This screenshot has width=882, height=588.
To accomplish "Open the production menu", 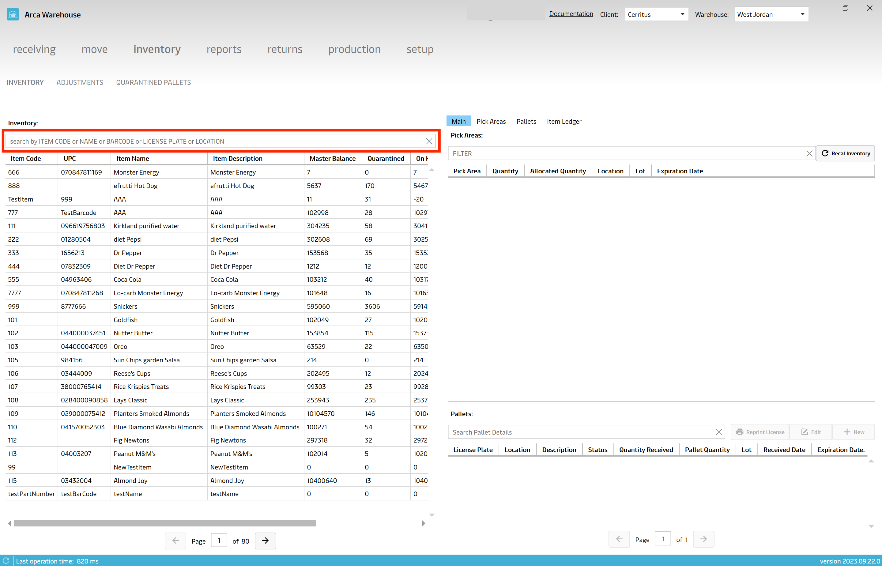I will point(354,49).
